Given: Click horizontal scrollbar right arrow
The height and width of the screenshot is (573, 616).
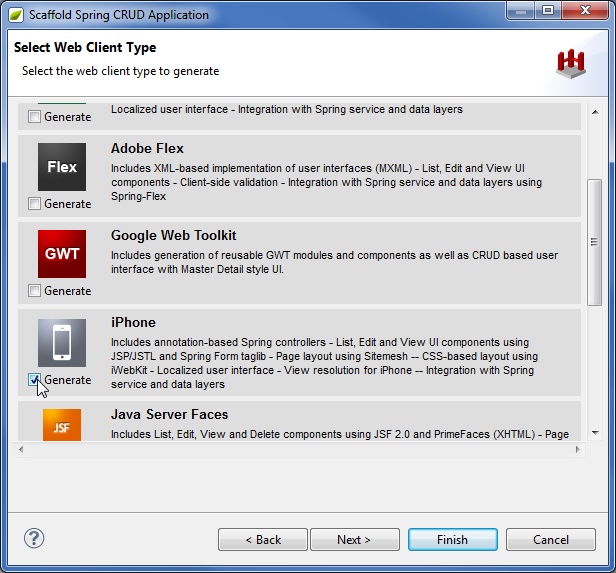Looking at the screenshot, I should (x=578, y=449).
